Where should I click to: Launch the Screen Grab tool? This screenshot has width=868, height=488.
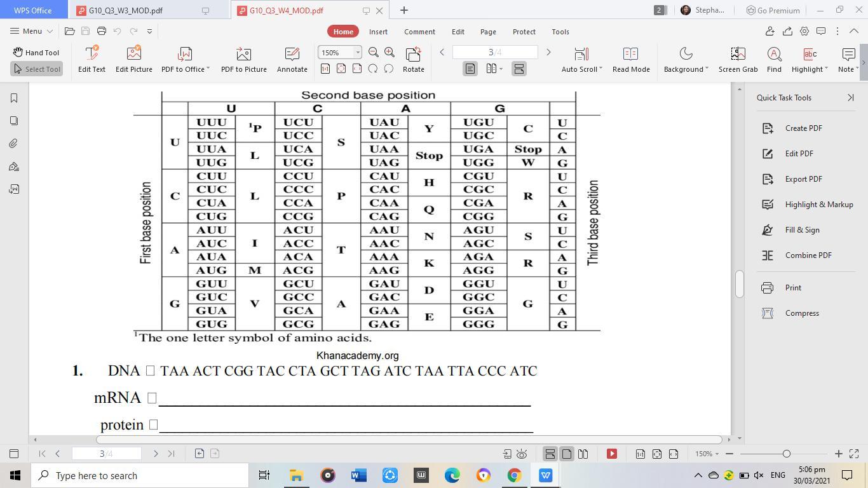(x=738, y=60)
